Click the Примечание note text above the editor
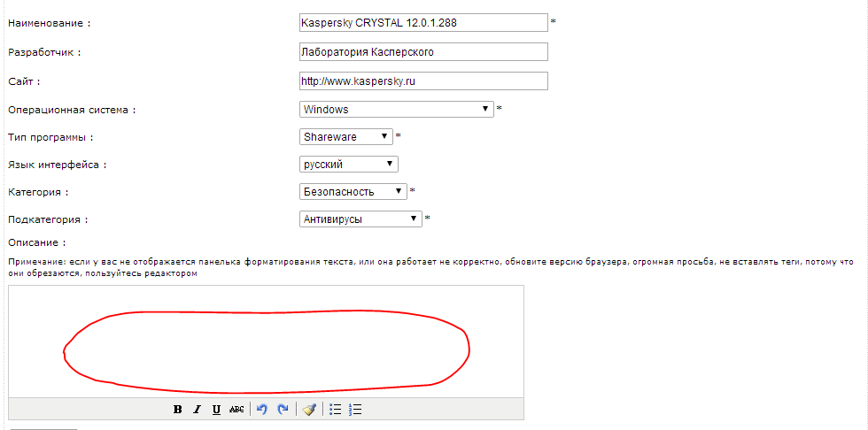The width and height of the screenshot is (868, 430). [x=431, y=268]
